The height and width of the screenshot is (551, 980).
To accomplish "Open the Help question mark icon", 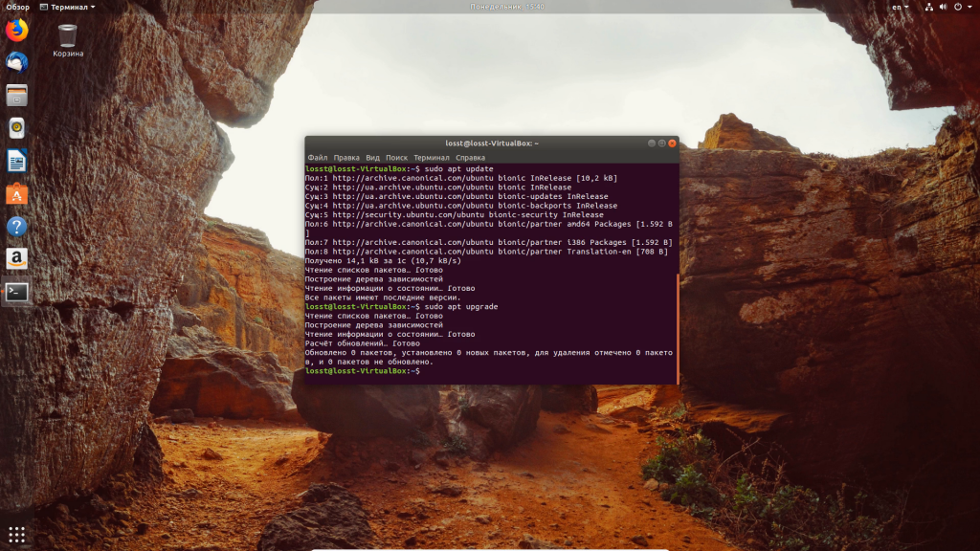I will (x=17, y=226).
